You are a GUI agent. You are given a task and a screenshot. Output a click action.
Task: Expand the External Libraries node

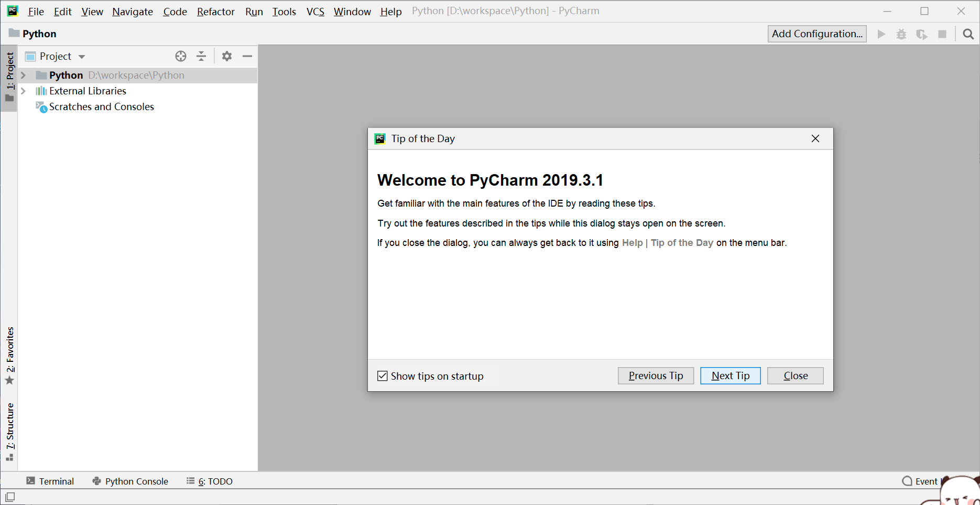click(23, 91)
